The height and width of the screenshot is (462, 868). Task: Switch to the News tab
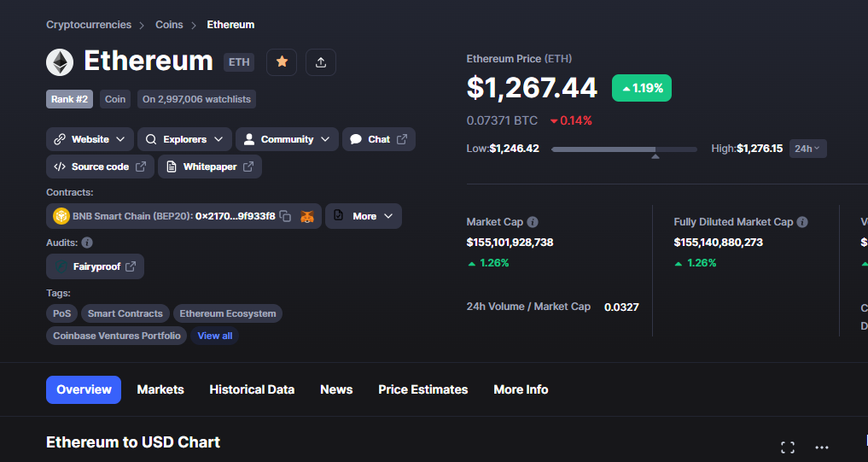[x=336, y=390]
